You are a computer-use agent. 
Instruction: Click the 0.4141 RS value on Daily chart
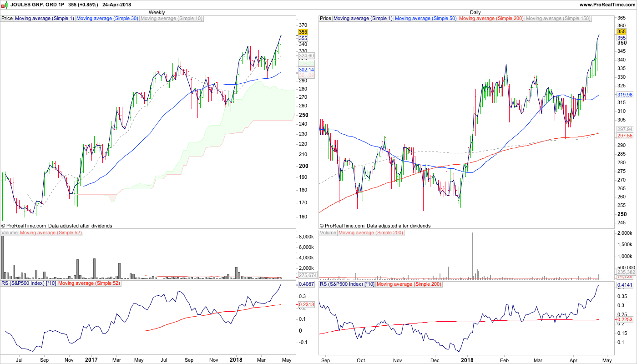tap(625, 285)
